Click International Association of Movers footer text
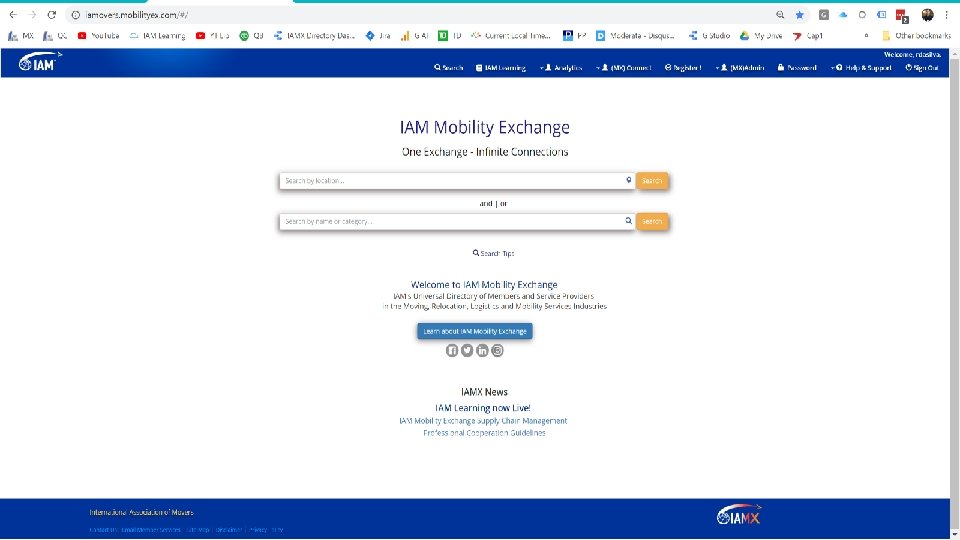The height and width of the screenshot is (540, 960). 141,512
